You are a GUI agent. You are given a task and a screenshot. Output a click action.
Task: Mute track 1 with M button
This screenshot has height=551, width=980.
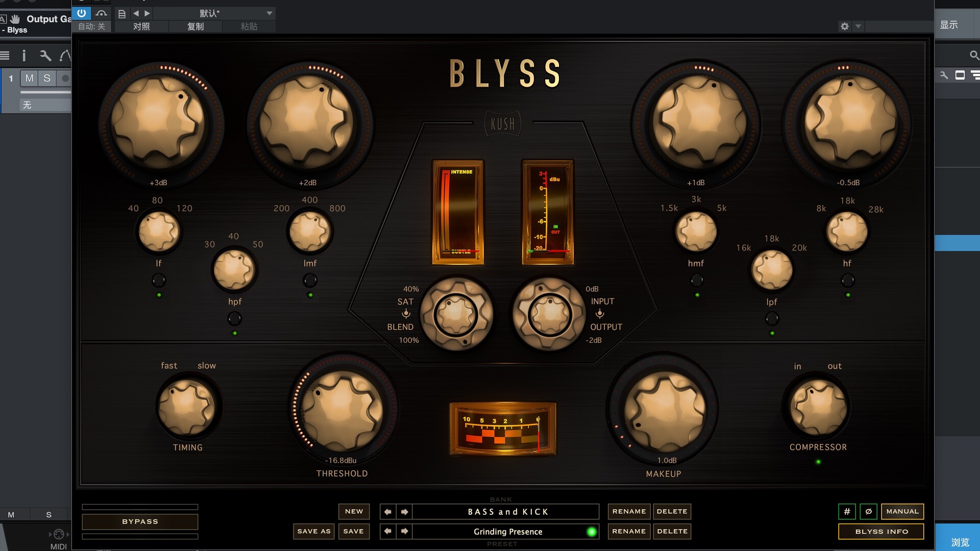point(30,78)
